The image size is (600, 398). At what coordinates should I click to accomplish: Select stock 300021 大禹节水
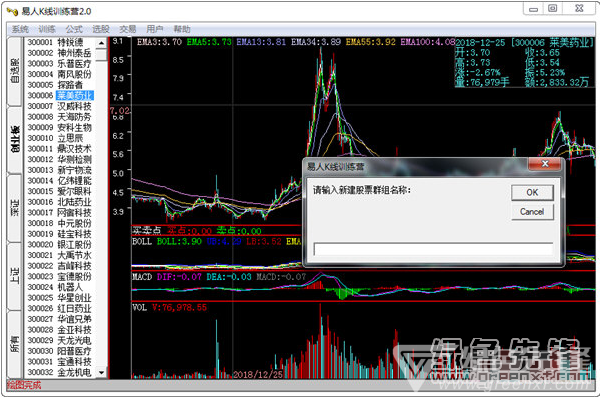tap(59, 255)
